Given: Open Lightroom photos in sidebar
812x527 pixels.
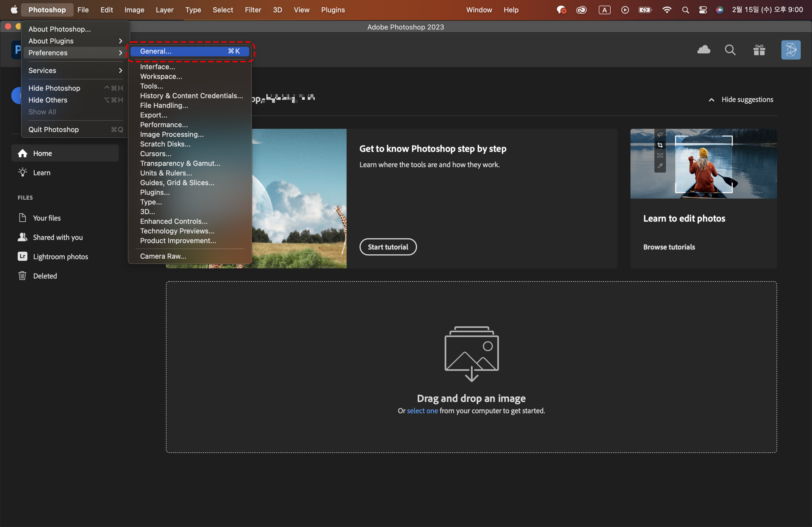Looking at the screenshot, I should pos(60,256).
